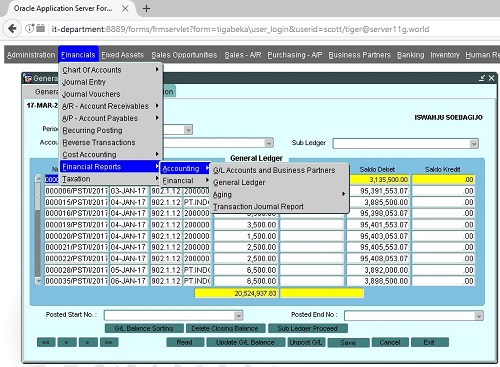500x367 pixels.
Task: Click the Unpost G/L button
Action: 306,342
